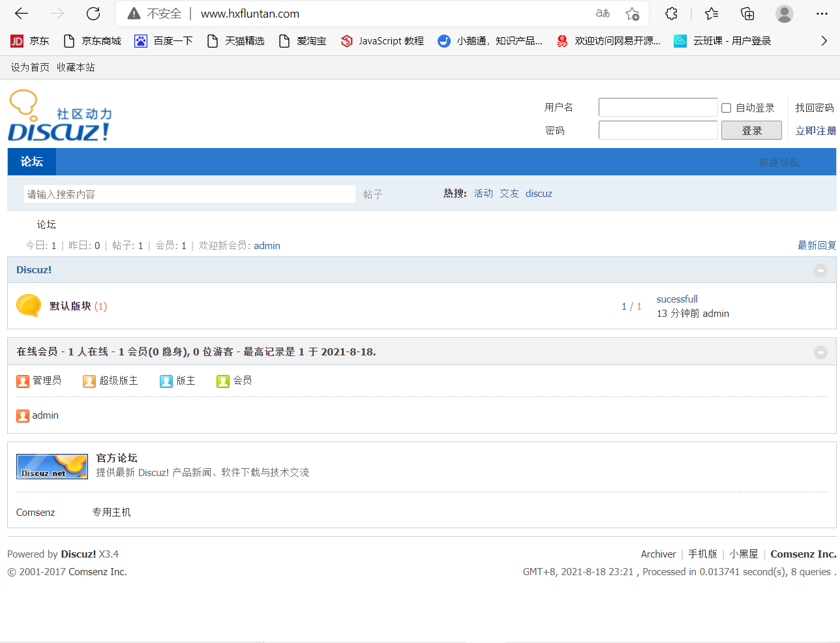The height and width of the screenshot is (643, 840).
Task: Open the read aloud translate icon
Action: tap(603, 14)
